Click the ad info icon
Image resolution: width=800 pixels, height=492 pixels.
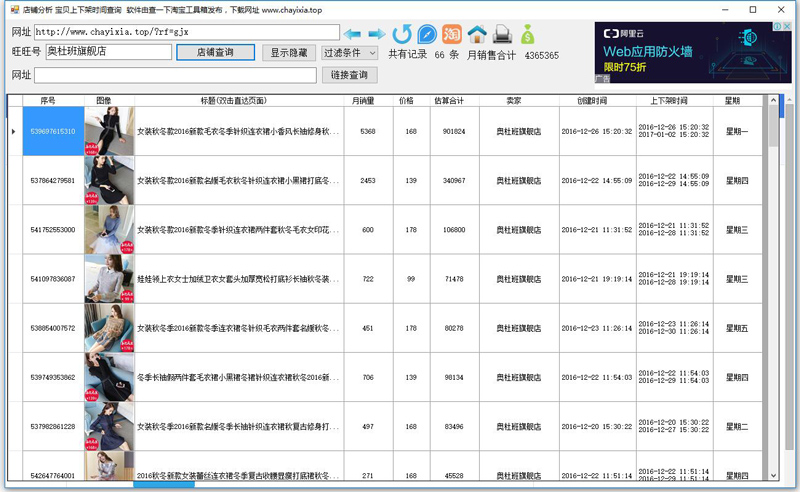point(779,26)
